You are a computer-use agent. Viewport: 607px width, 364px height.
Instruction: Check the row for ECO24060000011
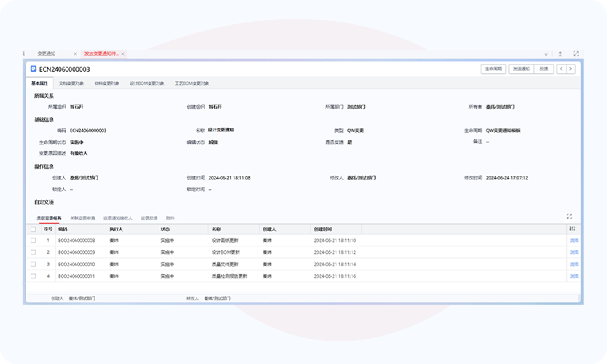click(x=33, y=276)
